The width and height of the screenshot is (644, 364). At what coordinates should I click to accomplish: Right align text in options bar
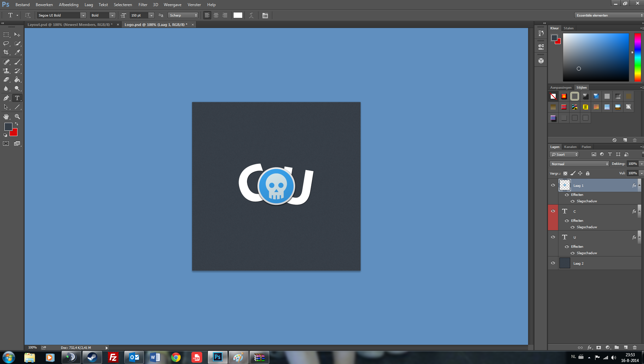tap(225, 15)
